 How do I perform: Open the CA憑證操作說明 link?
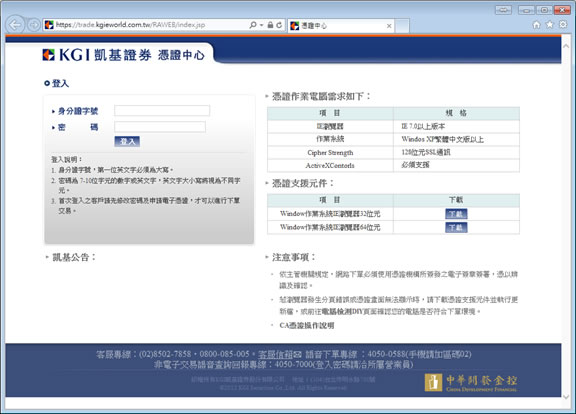(307, 325)
